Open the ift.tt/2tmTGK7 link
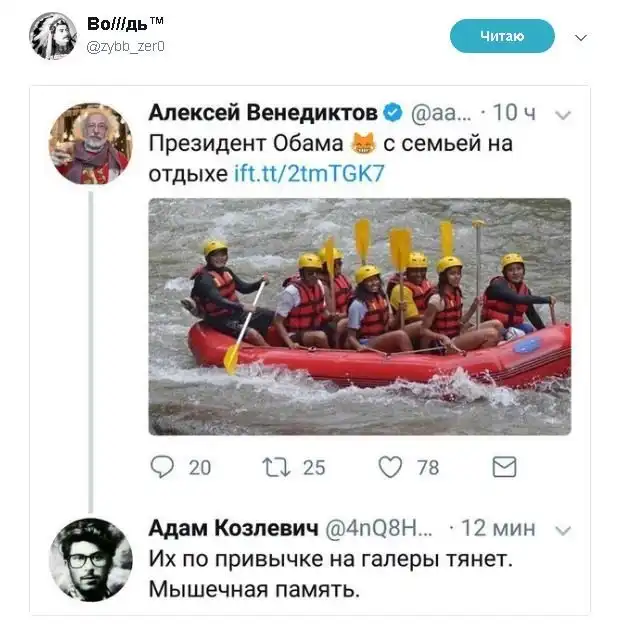621x628 pixels. point(309,174)
